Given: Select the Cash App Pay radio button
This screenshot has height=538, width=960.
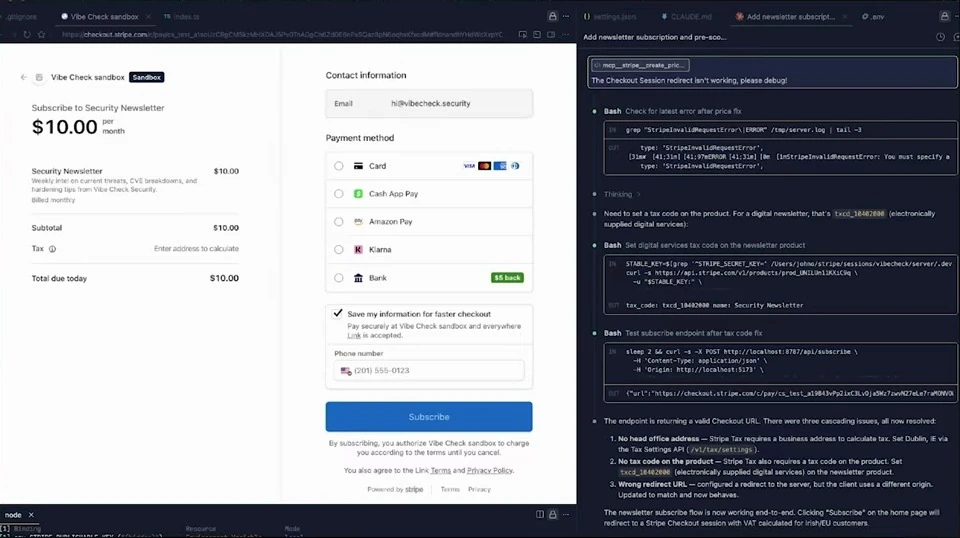Looking at the screenshot, I should coord(339,193).
